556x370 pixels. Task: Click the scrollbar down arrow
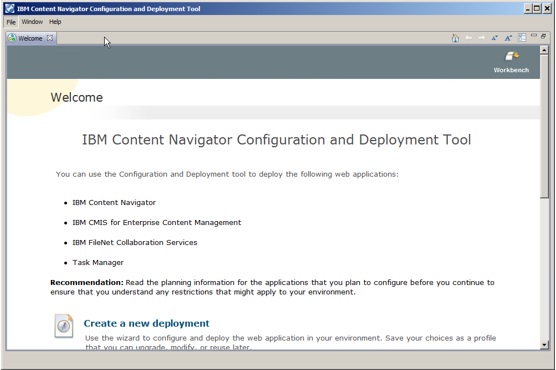[544, 344]
